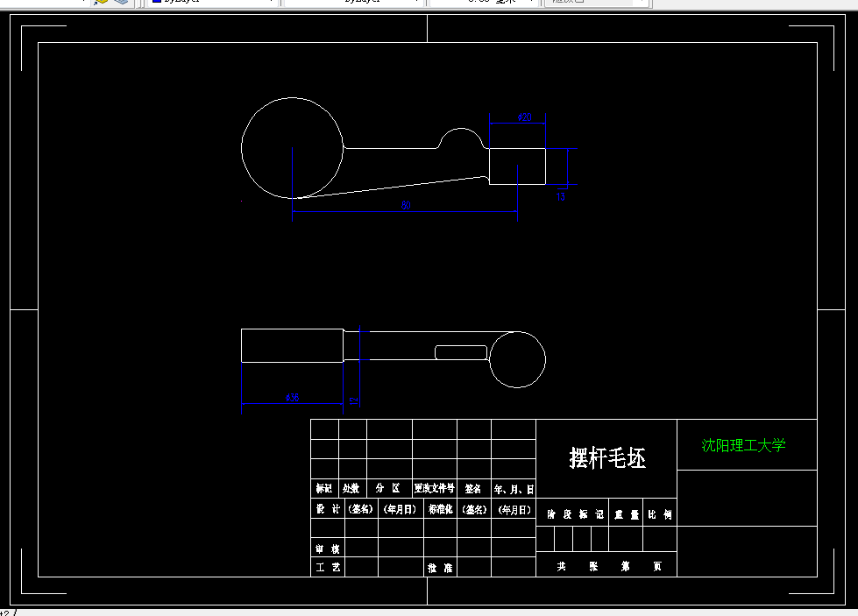Select the 重量 label
Image resolution: width=858 pixels, height=616 pixels.
(x=627, y=514)
